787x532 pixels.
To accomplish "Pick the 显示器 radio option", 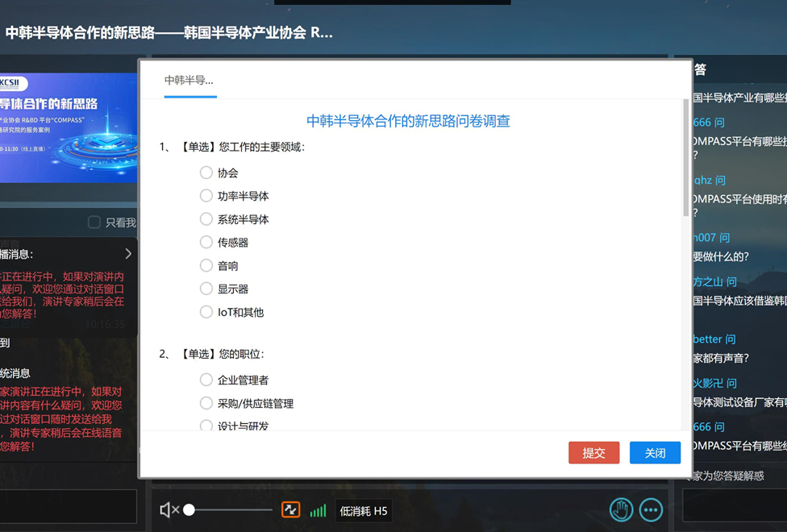I will (206, 289).
